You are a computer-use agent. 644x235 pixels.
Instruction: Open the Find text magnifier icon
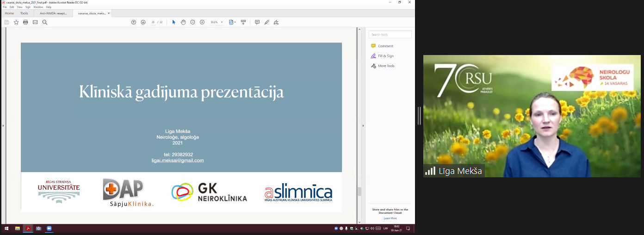click(x=45, y=22)
